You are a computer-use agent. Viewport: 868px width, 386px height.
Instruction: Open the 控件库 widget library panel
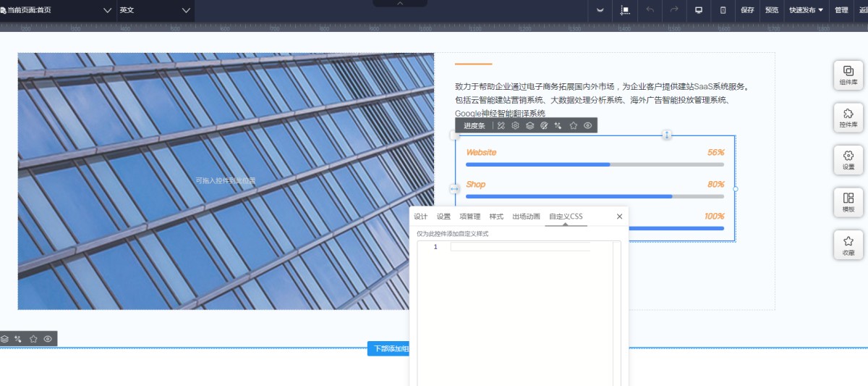point(848,117)
